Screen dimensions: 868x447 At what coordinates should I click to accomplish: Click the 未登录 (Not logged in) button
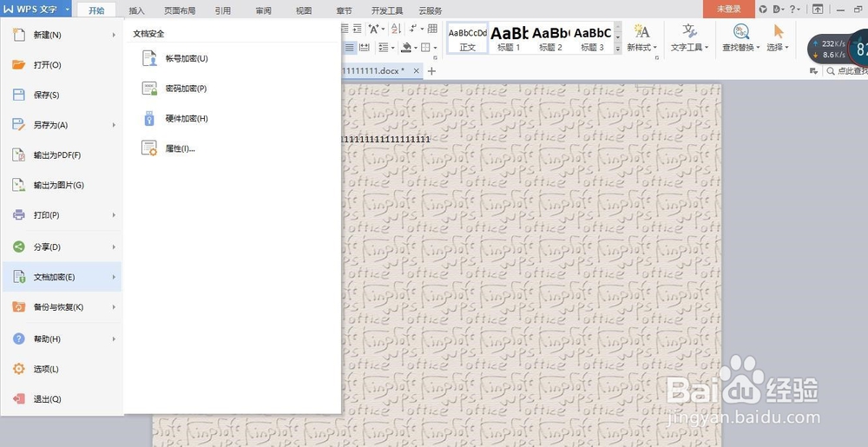(728, 9)
